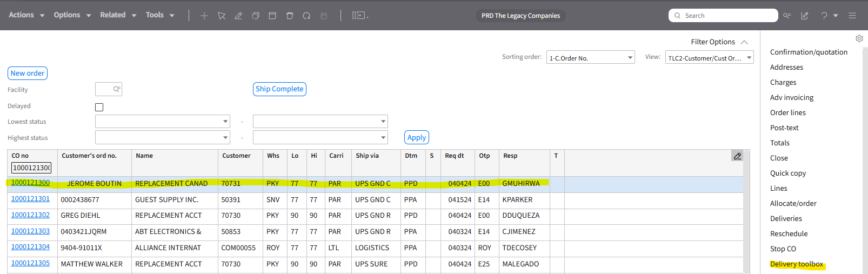Select Charges in related list
Screen dimensions: 868x274
pyautogui.click(x=783, y=82)
